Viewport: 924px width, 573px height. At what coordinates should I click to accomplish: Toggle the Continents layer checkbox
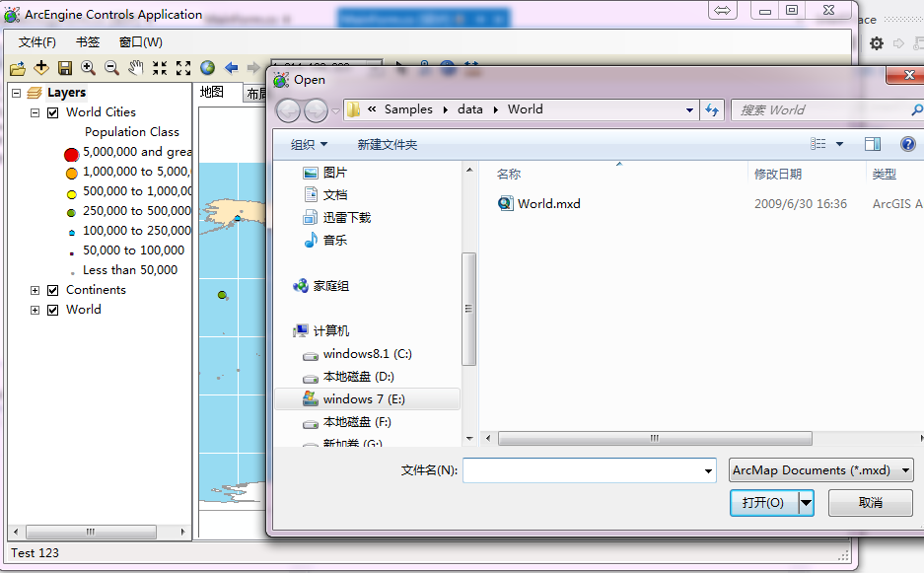pos(53,290)
